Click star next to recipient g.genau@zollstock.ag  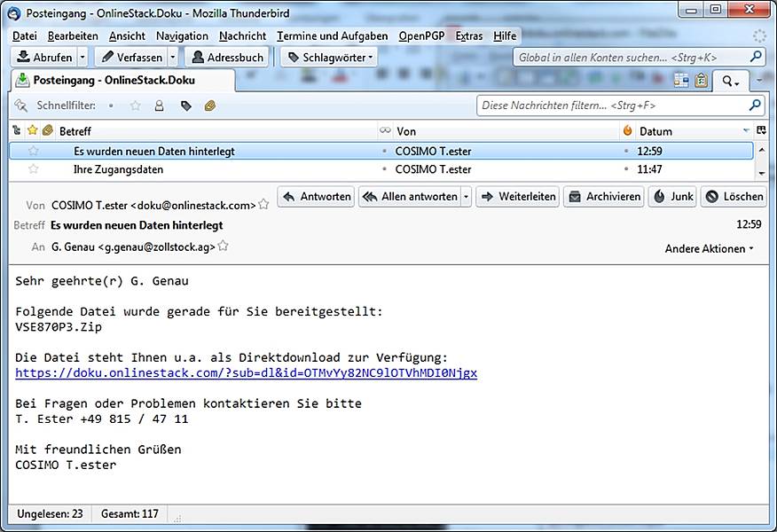tap(223, 246)
